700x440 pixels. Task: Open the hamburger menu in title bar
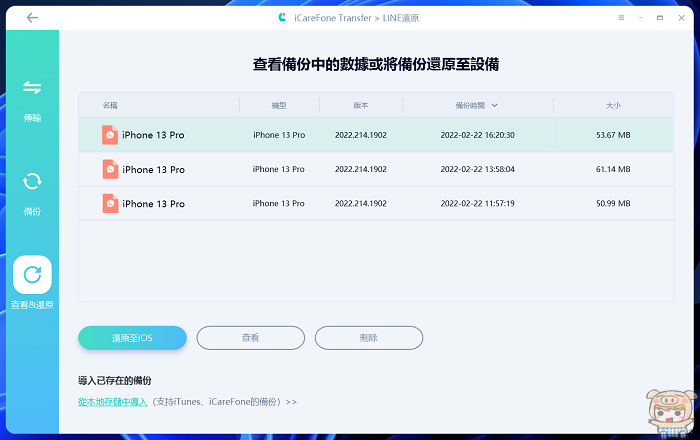pyautogui.click(x=621, y=18)
